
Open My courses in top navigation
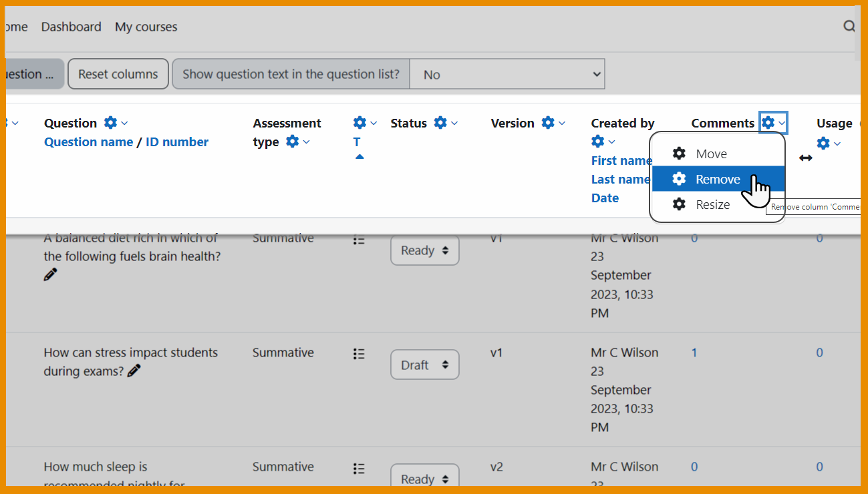click(146, 26)
